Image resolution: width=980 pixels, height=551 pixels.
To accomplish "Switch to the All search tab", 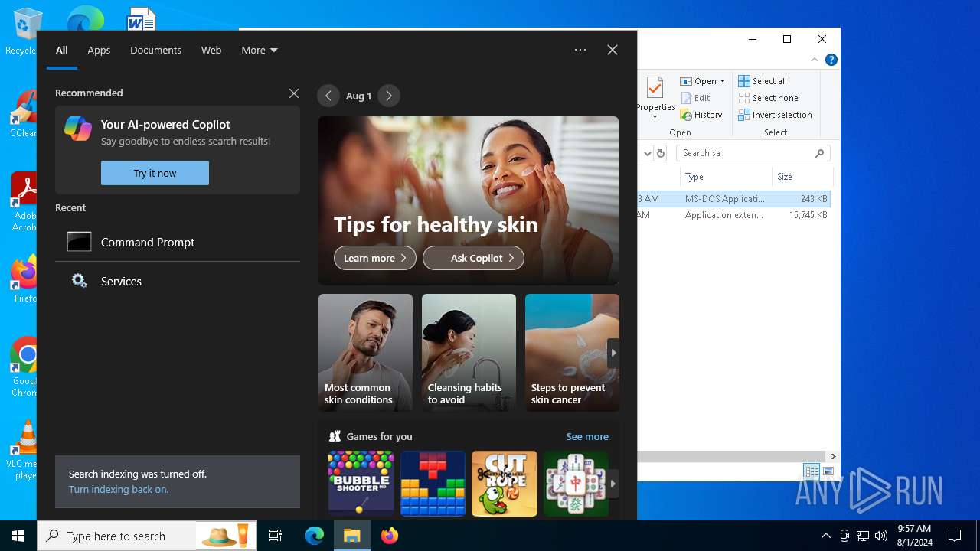I will 62,50.
